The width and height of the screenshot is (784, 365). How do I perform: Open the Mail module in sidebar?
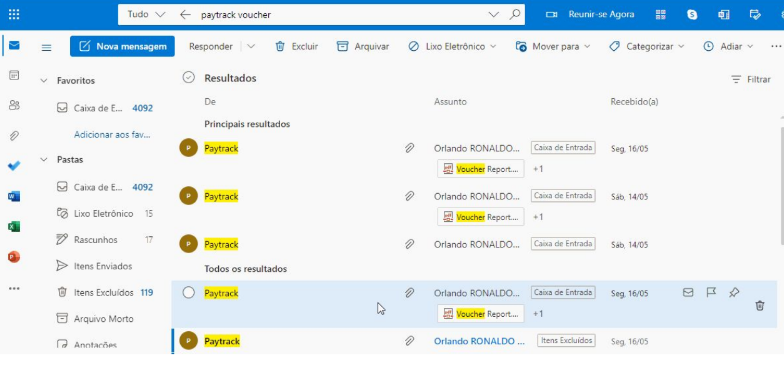(14, 46)
